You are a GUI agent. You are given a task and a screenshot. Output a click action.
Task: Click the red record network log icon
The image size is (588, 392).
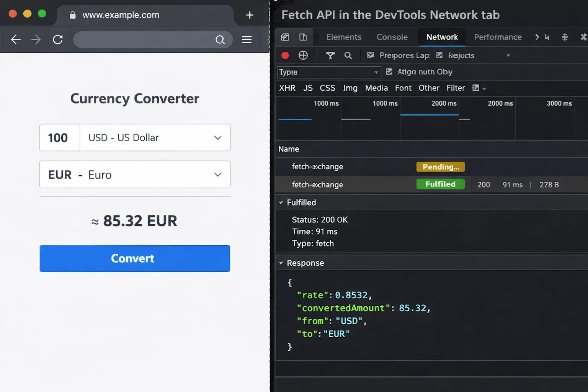(x=285, y=56)
